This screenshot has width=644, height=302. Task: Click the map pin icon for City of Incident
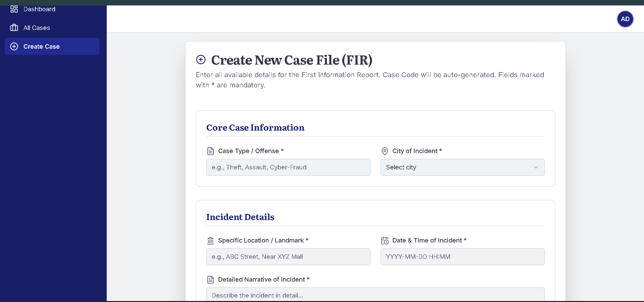coord(385,151)
